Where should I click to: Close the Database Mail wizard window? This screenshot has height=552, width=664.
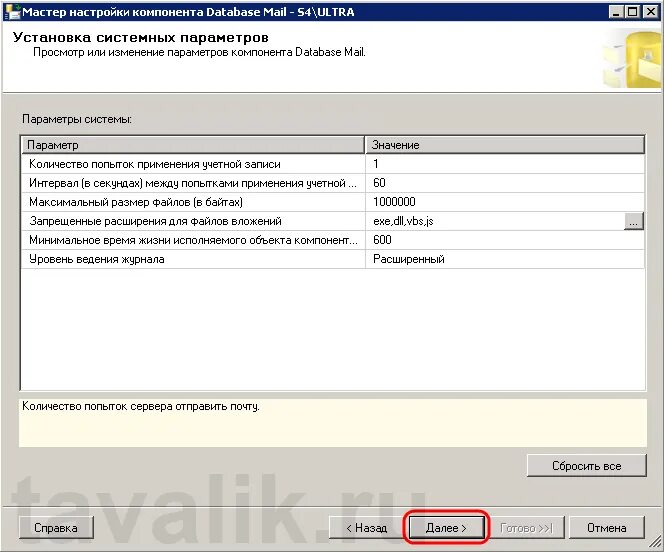click(x=650, y=11)
